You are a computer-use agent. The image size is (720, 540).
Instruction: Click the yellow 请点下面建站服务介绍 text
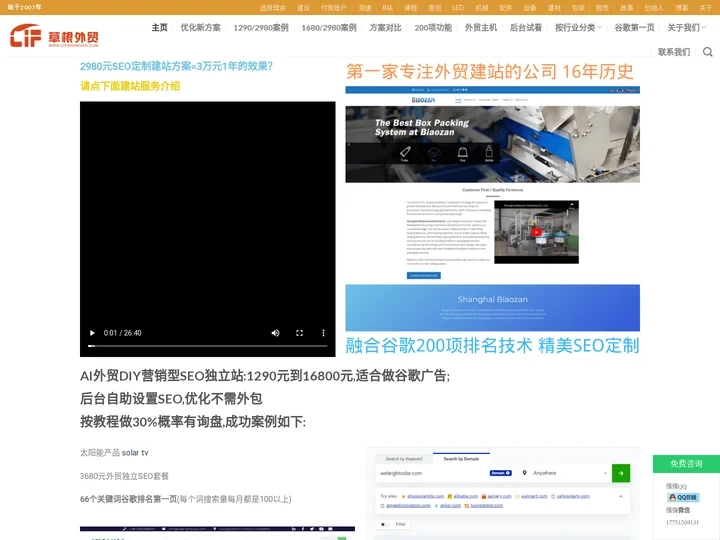pos(130,86)
